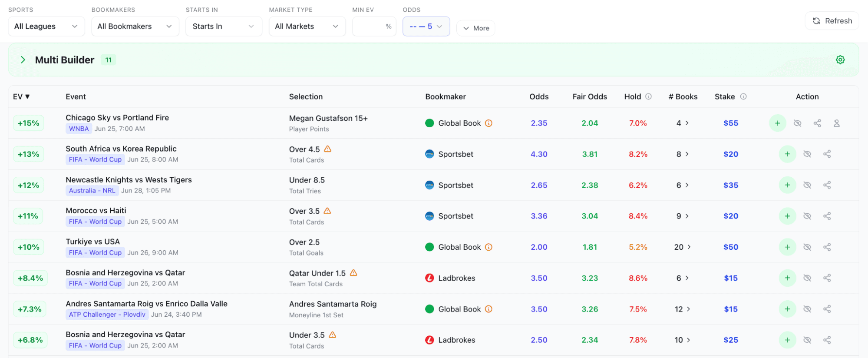Share the Turkiye vs USA bet
Image resolution: width=868 pixels, height=358 pixels.
(827, 247)
